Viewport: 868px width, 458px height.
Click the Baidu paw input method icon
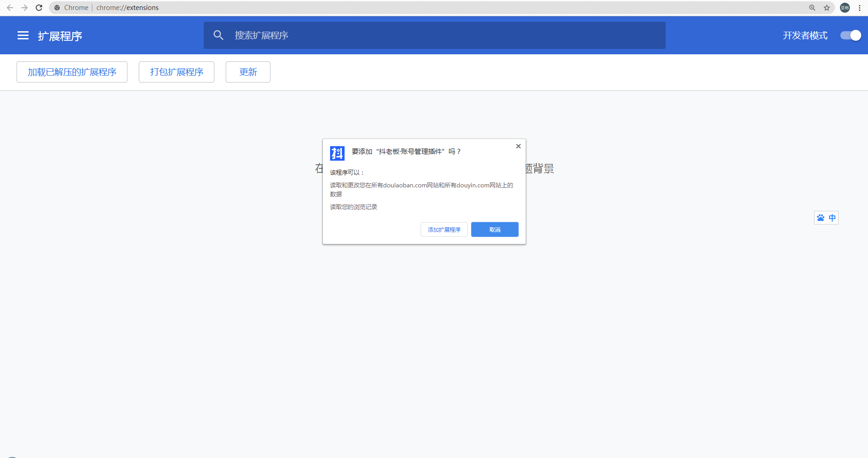[820, 218]
